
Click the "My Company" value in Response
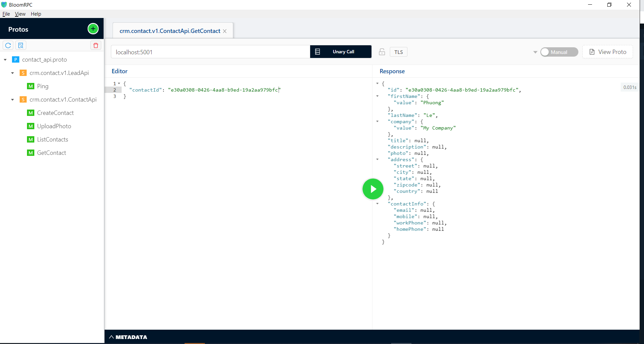point(438,128)
